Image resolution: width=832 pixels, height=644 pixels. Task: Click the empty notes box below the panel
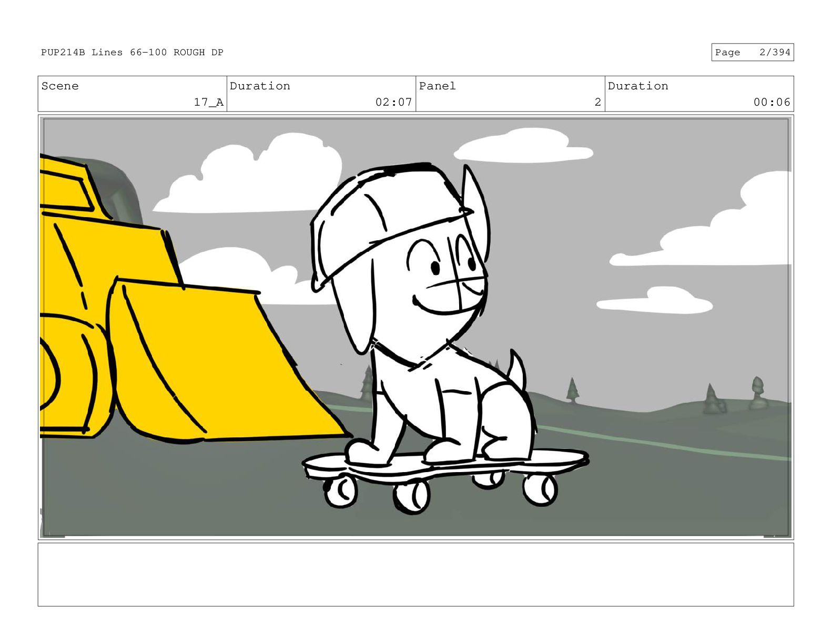click(x=415, y=575)
